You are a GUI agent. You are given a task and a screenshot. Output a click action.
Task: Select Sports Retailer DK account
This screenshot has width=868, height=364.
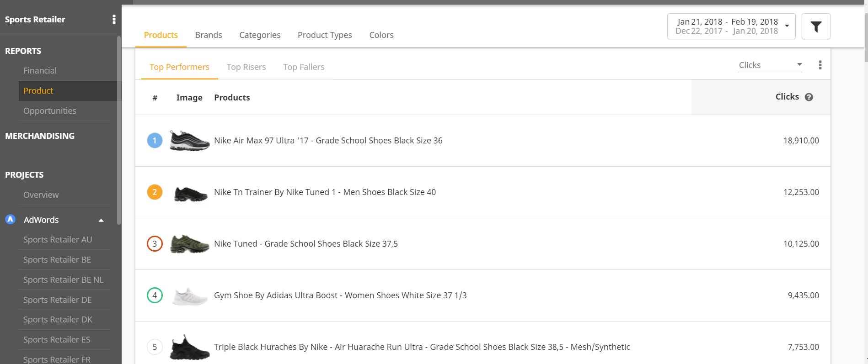[x=58, y=320]
